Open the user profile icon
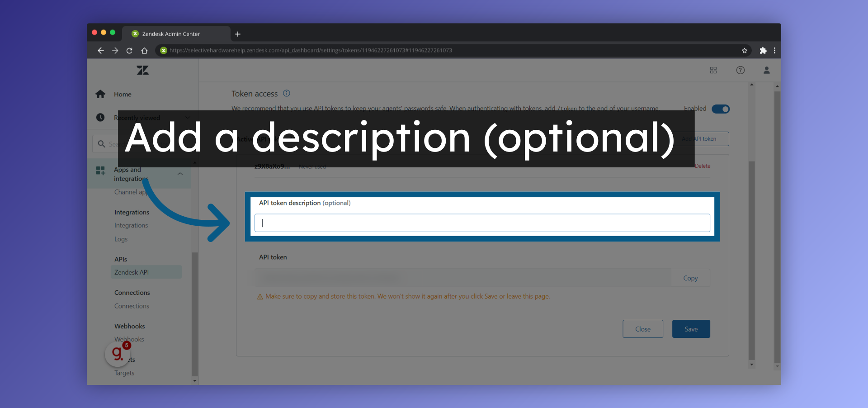868x408 pixels. click(x=767, y=70)
